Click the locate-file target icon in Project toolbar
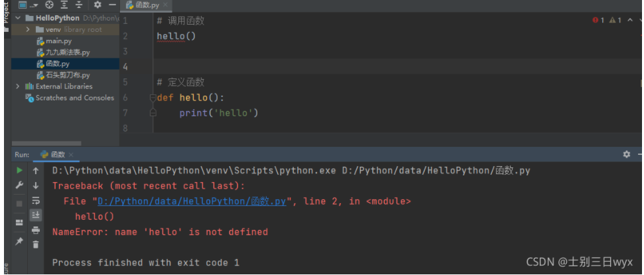 point(48,5)
